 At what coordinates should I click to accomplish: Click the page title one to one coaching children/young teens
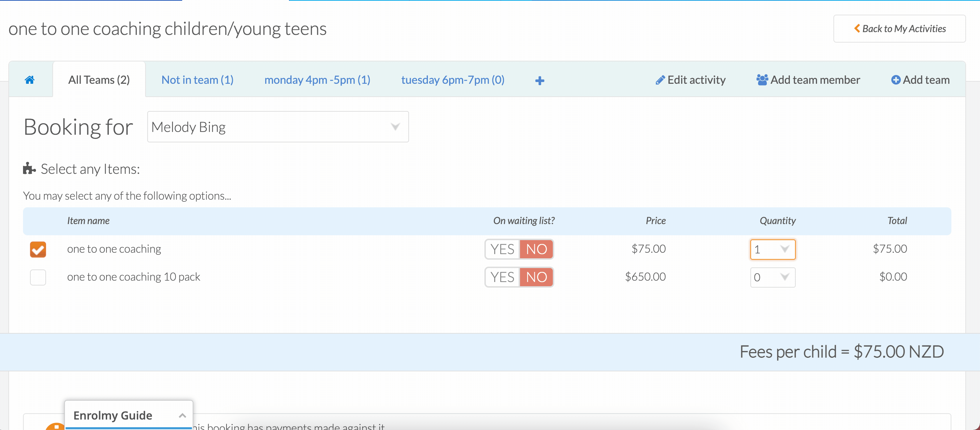click(x=168, y=29)
